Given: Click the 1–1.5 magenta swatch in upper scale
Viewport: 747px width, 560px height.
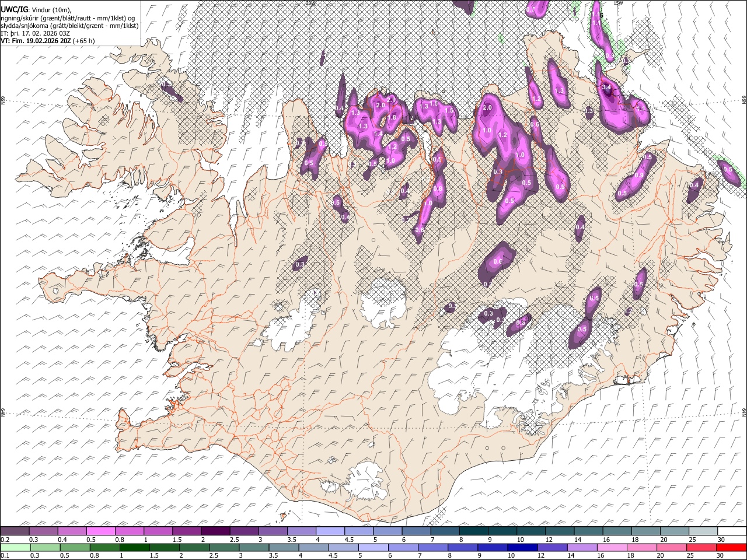Looking at the screenshot, I should tap(158, 531).
